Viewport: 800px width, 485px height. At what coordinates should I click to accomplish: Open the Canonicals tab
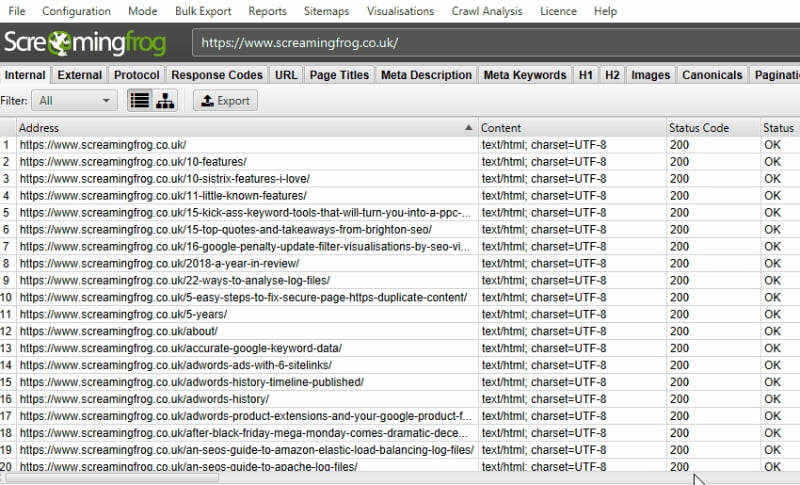pyautogui.click(x=712, y=75)
